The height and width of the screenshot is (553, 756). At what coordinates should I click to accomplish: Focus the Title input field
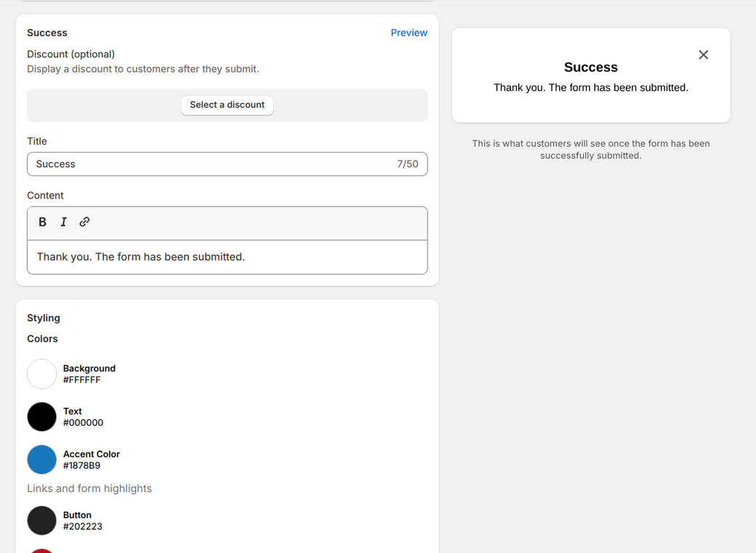227,164
